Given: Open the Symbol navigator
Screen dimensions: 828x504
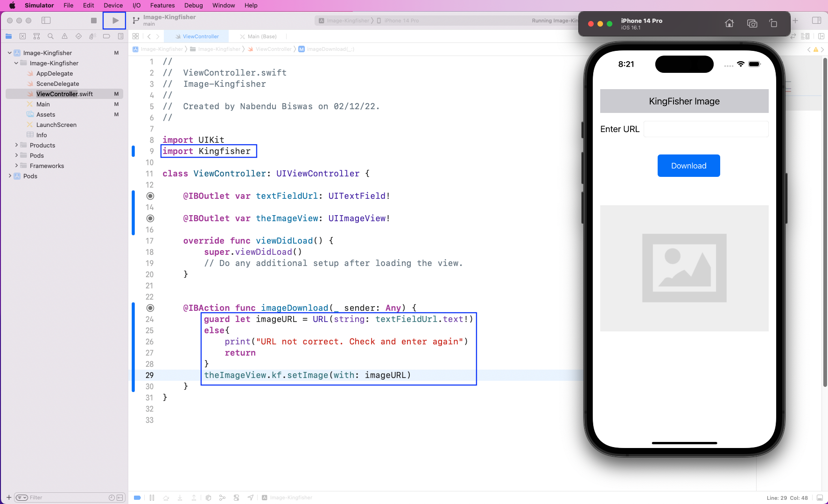Looking at the screenshot, I should 36,36.
